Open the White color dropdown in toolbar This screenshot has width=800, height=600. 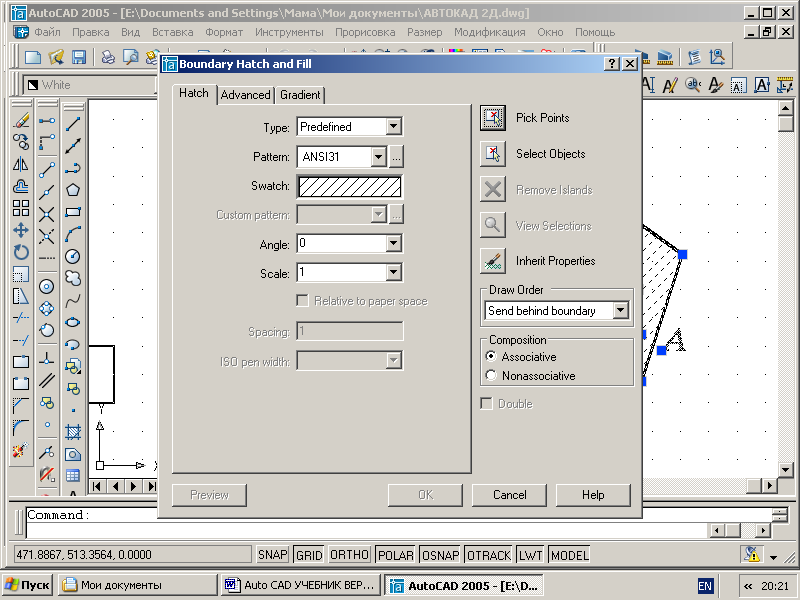pyautogui.click(x=89, y=85)
